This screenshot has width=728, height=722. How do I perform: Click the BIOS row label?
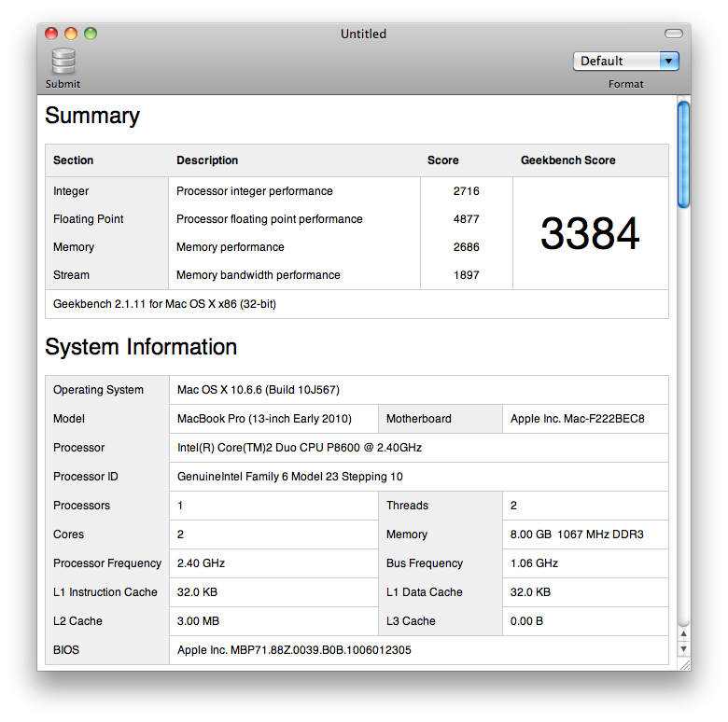click(x=66, y=649)
